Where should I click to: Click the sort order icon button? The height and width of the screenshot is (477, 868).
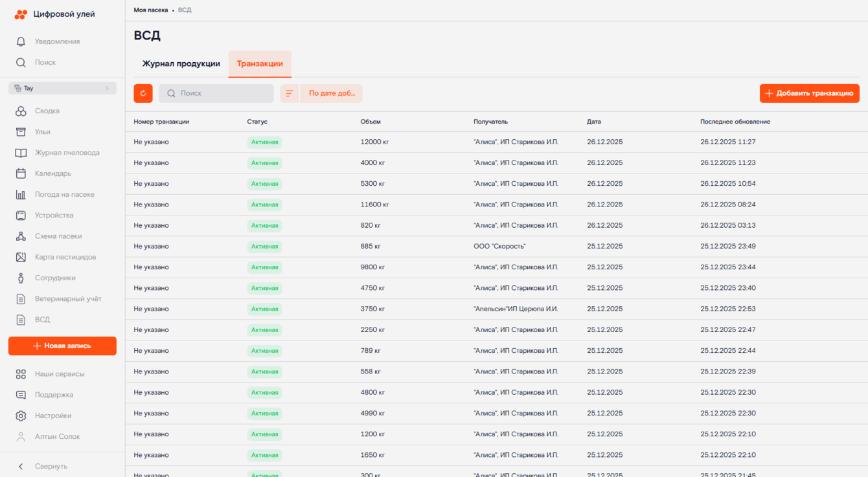pos(289,93)
